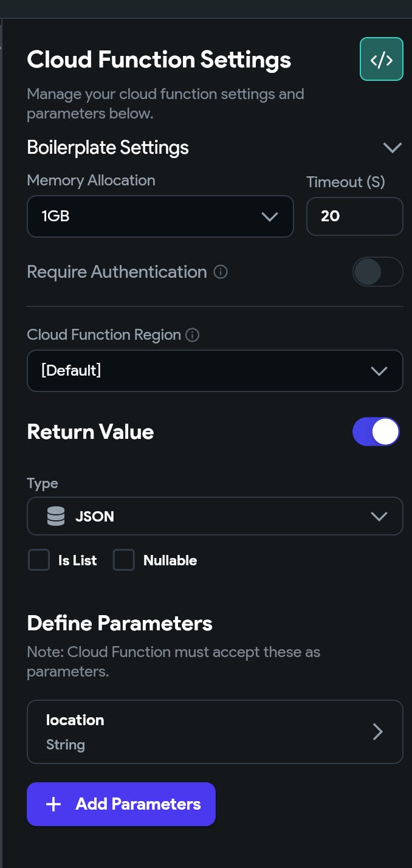Check the Is List checkbox
Screen dimensions: 412x868
click(x=39, y=560)
